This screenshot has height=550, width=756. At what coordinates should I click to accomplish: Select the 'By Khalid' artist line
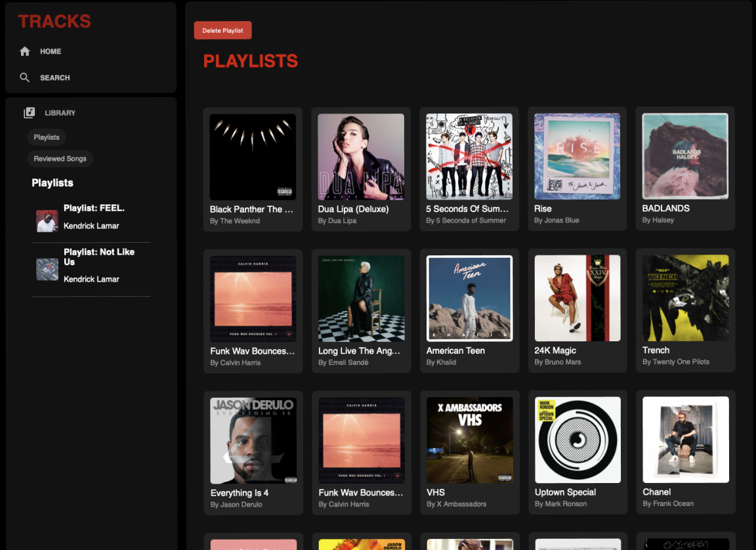[x=441, y=362]
